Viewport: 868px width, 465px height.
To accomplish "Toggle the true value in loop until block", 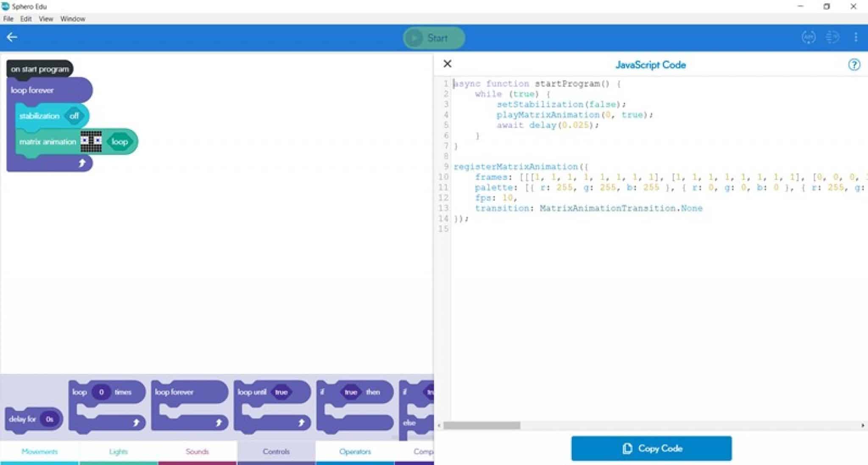I will [281, 392].
